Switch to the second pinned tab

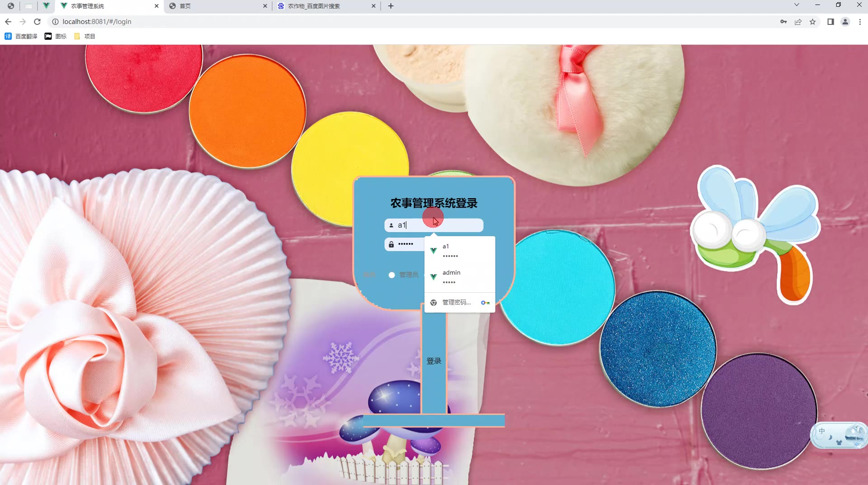28,6
